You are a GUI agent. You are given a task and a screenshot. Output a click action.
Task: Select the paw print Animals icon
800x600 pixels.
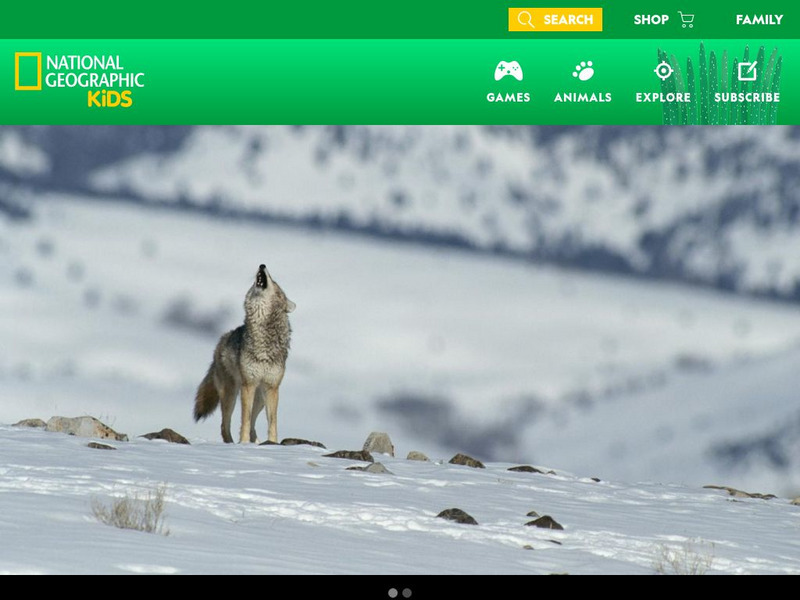click(x=583, y=71)
